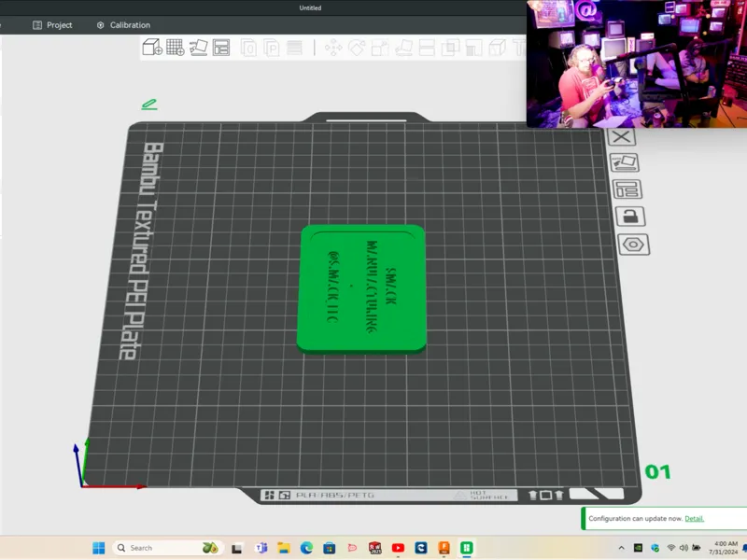The width and height of the screenshot is (747, 560).
Task: Open plate settings hexagon icon
Action: tap(634, 245)
